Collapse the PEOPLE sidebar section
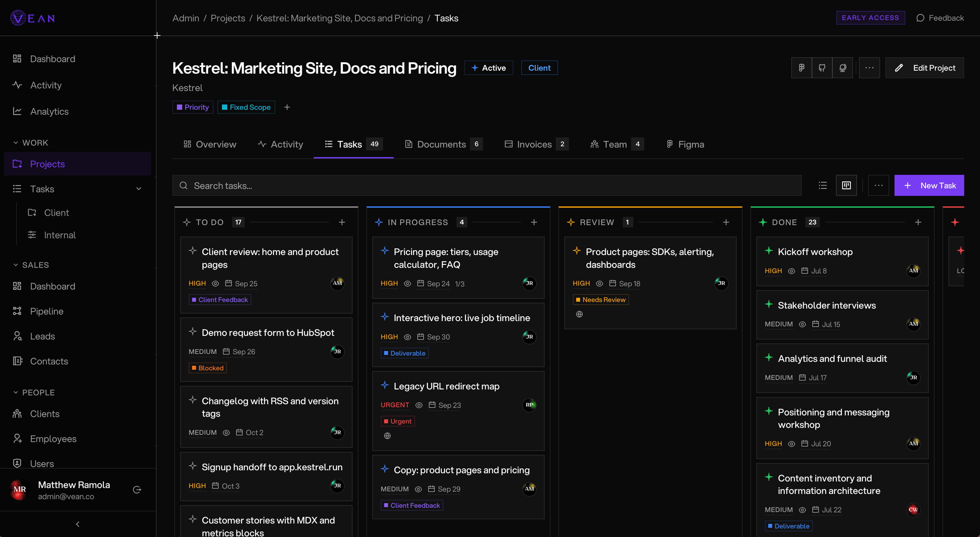This screenshot has height=537, width=980. pyautogui.click(x=34, y=392)
